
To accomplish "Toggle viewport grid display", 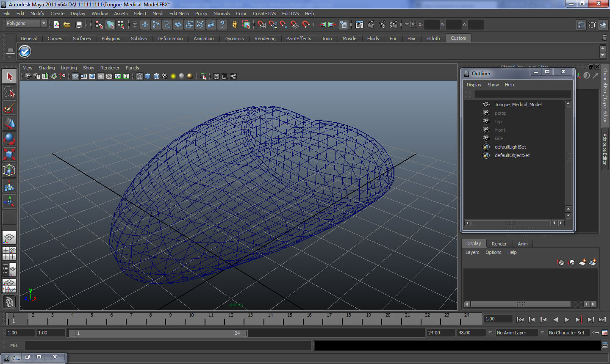I will coord(75,76).
